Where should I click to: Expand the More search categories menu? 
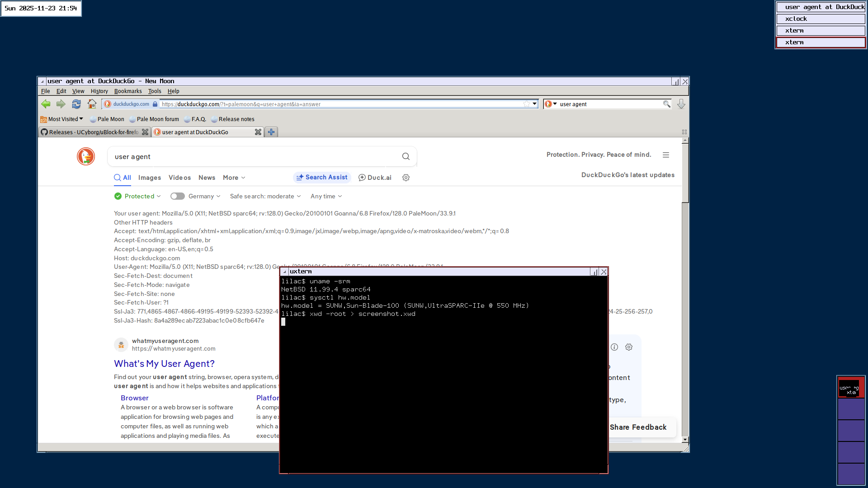click(234, 178)
